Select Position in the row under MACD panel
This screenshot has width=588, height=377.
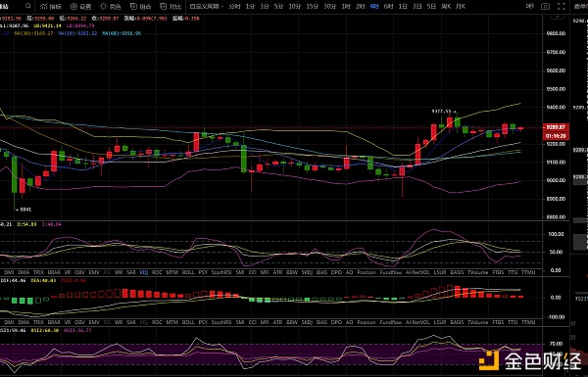367,322
